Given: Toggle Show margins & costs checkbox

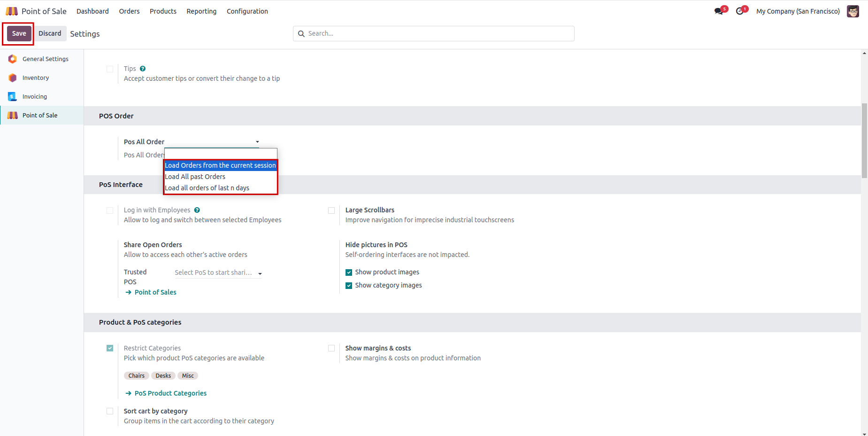Looking at the screenshot, I should coord(331,348).
